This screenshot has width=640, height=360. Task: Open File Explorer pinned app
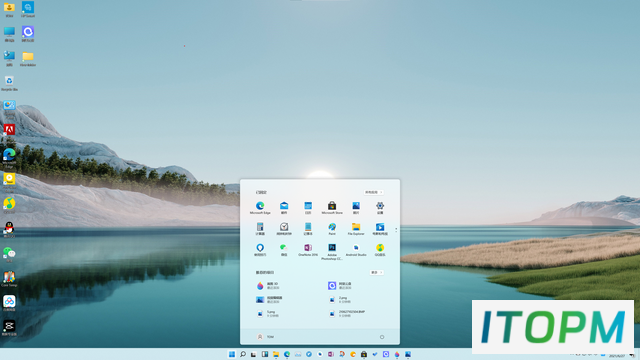[356, 229]
